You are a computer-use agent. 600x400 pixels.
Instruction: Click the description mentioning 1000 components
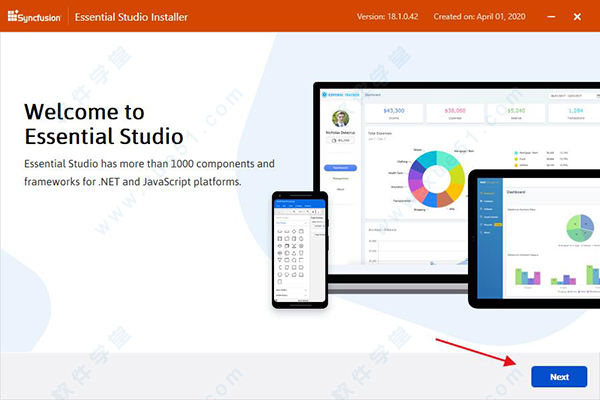tap(149, 173)
